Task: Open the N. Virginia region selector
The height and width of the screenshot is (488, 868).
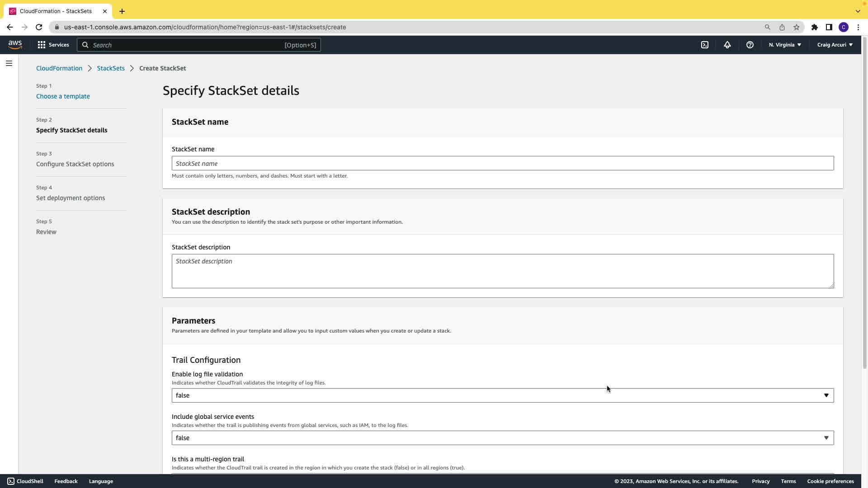Action: (x=785, y=45)
